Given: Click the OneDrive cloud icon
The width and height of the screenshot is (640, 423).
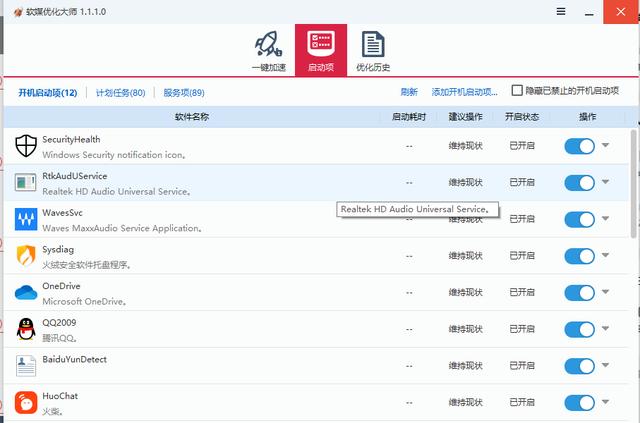Looking at the screenshot, I should pos(26,292).
